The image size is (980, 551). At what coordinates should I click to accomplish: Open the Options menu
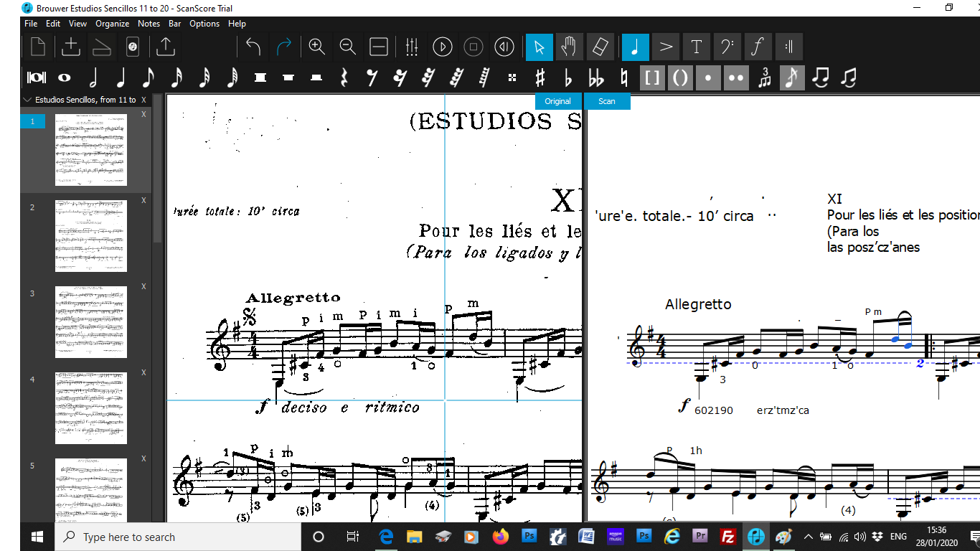pyautogui.click(x=204, y=24)
